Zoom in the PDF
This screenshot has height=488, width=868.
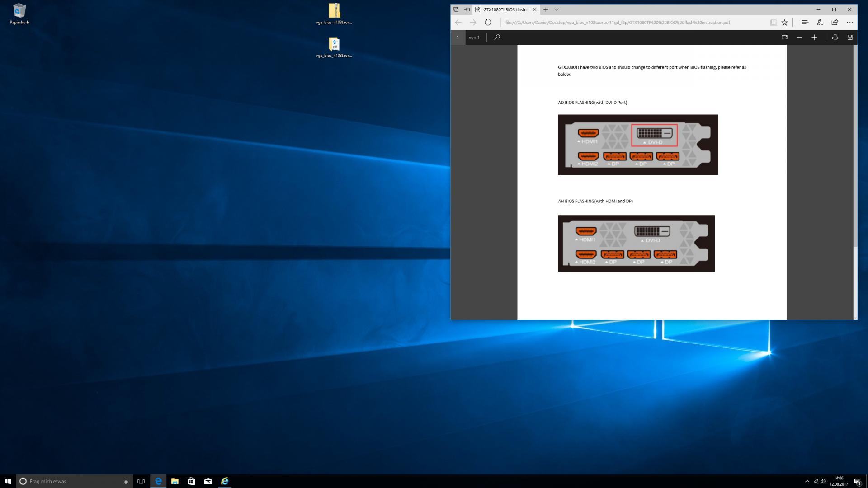click(814, 37)
